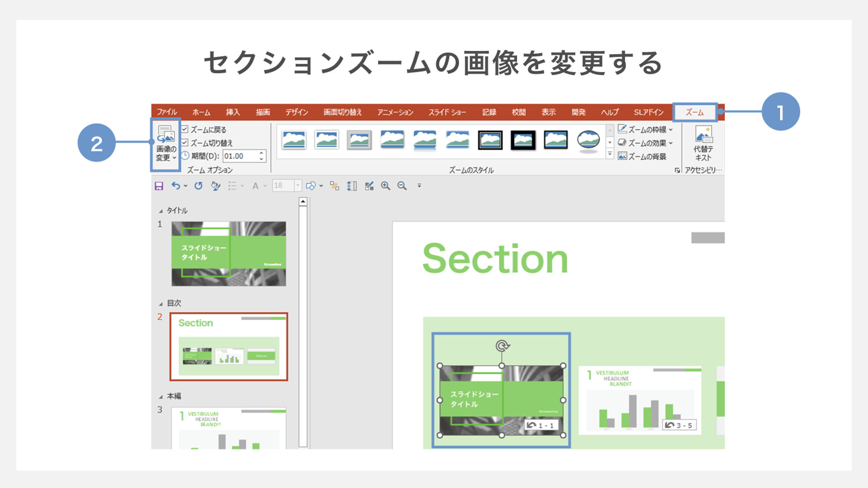
Task: Switch to the アニメーション tab
Action: pos(395,112)
